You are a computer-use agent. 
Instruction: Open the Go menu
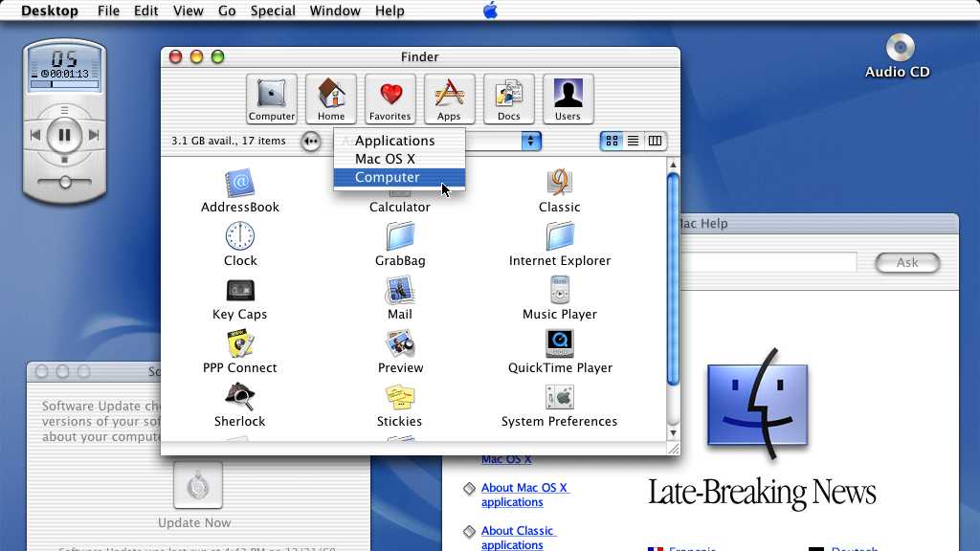point(227,11)
